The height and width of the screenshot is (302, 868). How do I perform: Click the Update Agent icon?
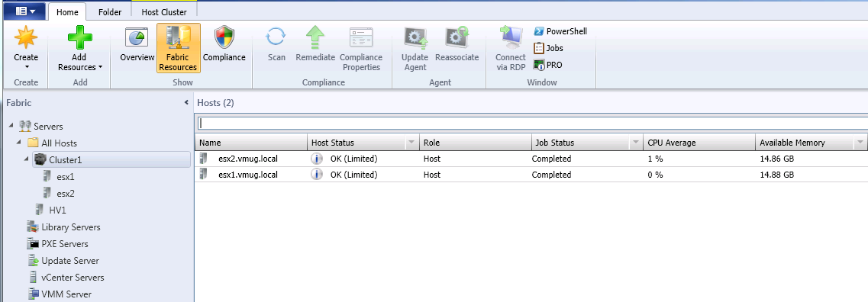click(415, 38)
